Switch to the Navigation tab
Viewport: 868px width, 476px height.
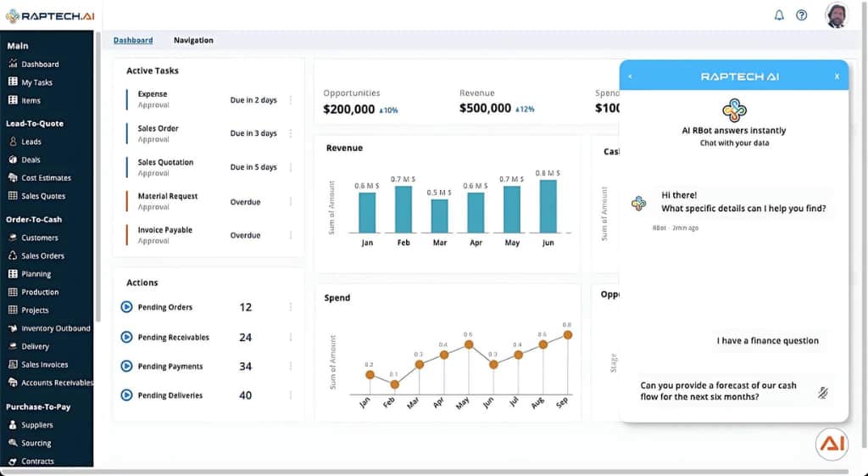pyautogui.click(x=193, y=41)
